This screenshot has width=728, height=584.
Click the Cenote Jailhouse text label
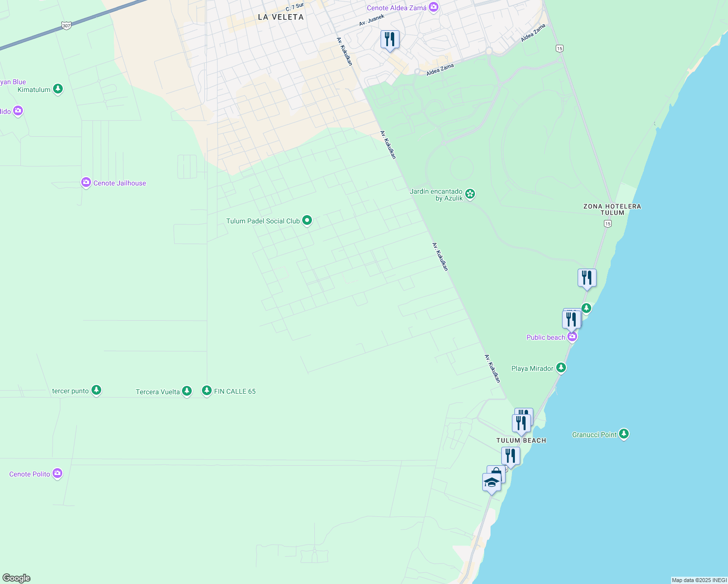point(120,183)
